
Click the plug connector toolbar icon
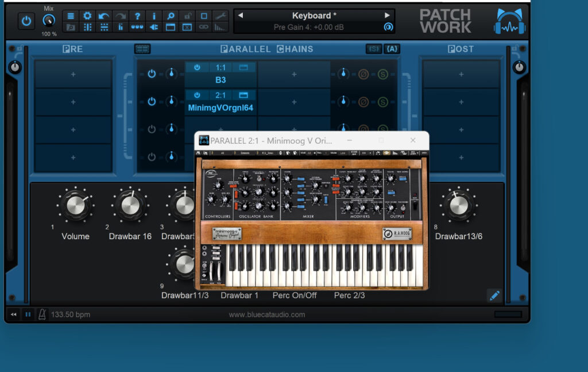(x=154, y=27)
